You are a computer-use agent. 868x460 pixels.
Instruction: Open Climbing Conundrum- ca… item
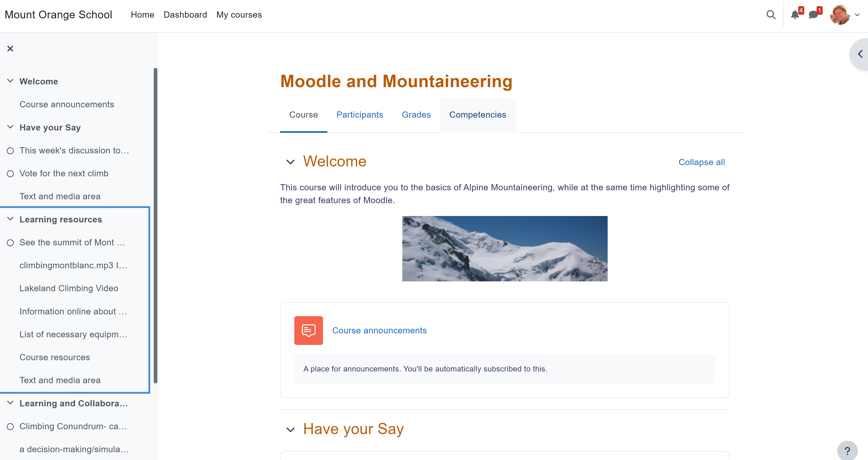73,426
